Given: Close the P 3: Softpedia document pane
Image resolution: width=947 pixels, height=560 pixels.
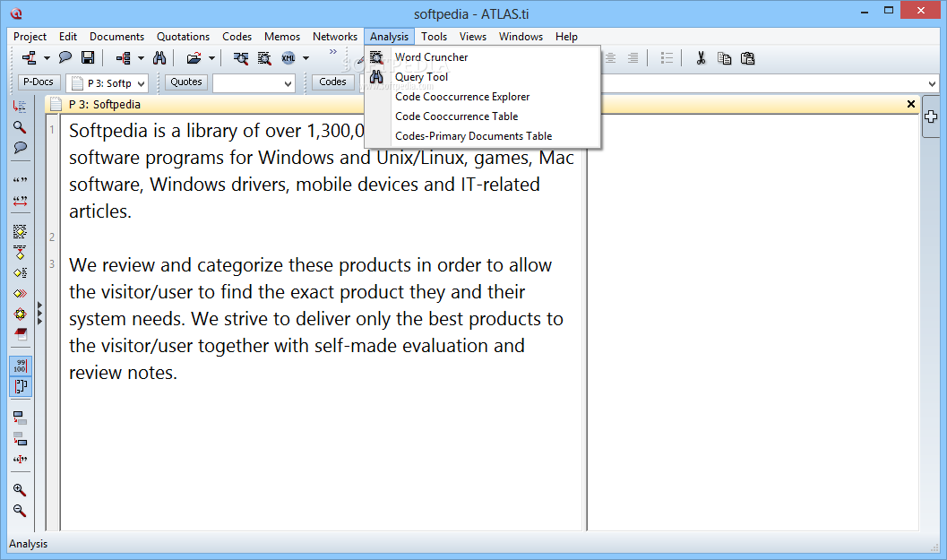Looking at the screenshot, I should 911,104.
